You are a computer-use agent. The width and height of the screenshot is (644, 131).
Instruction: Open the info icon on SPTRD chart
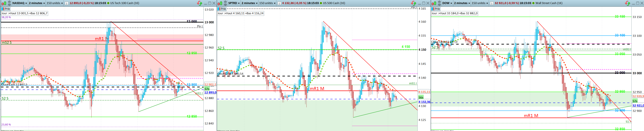(279, 3)
